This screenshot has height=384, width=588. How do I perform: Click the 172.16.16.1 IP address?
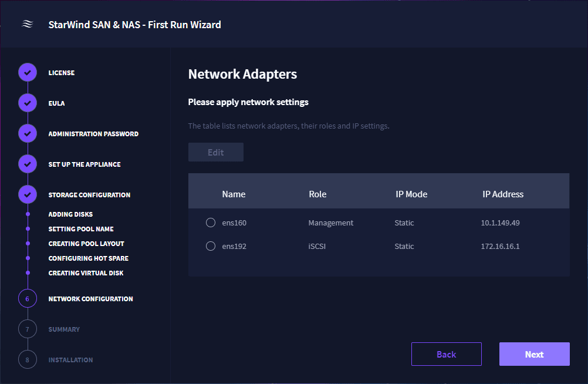500,246
